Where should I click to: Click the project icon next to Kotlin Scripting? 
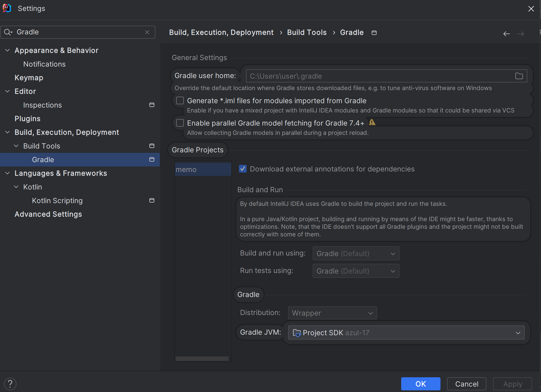point(152,200)
